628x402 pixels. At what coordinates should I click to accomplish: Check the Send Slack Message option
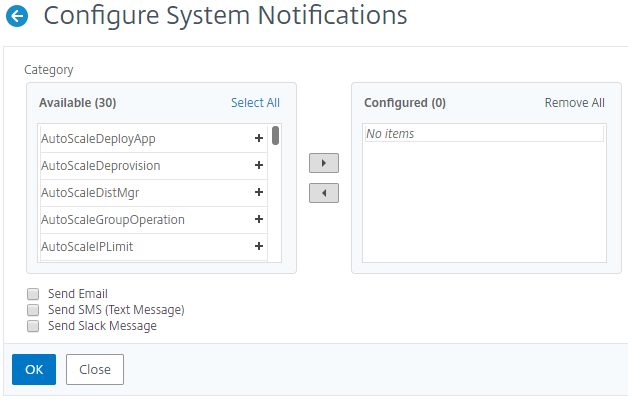(x=33, y=326)
